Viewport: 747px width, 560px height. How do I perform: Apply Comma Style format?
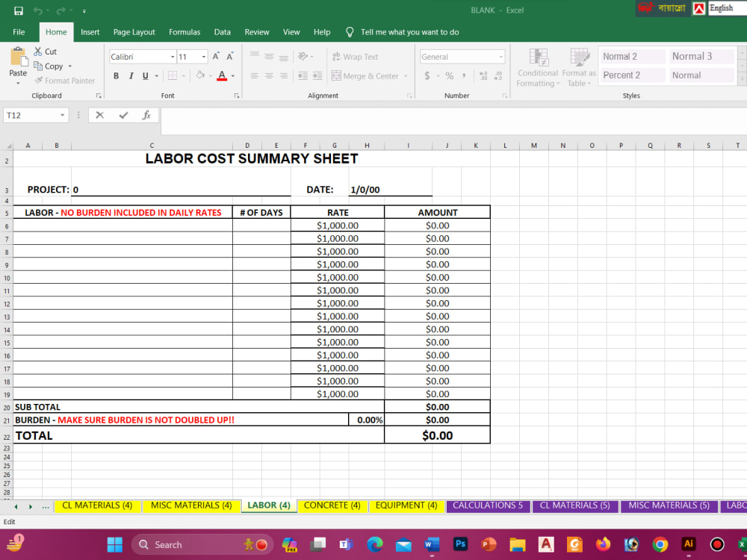[464, 75]
